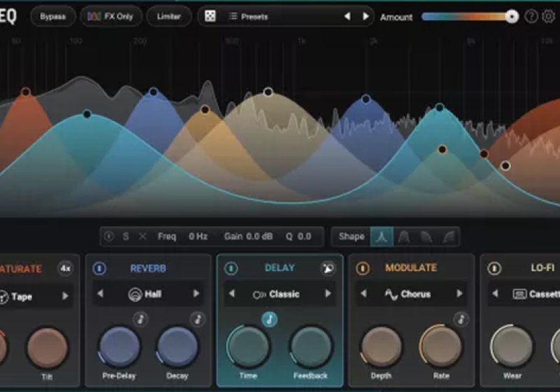
Task: Open the Presets list
Action: pos(248,16)
